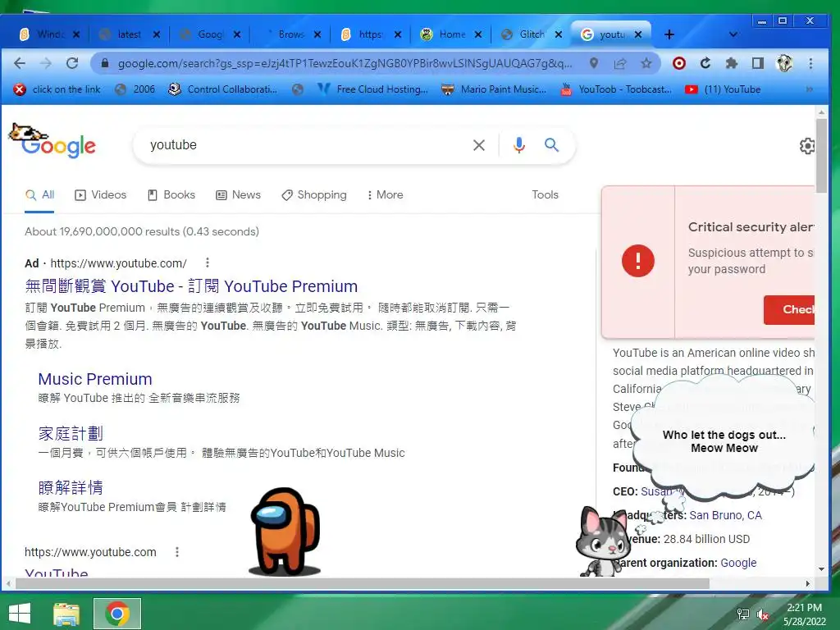Expand the More search filters menu
Viewport: 840px width, 630px height.
pos(386,194)
